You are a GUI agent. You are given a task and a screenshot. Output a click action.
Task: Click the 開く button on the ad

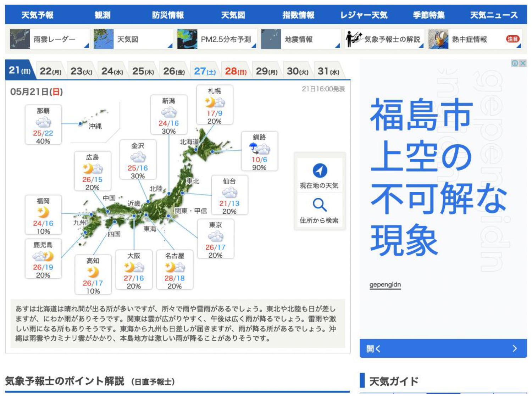click(443, 348)
